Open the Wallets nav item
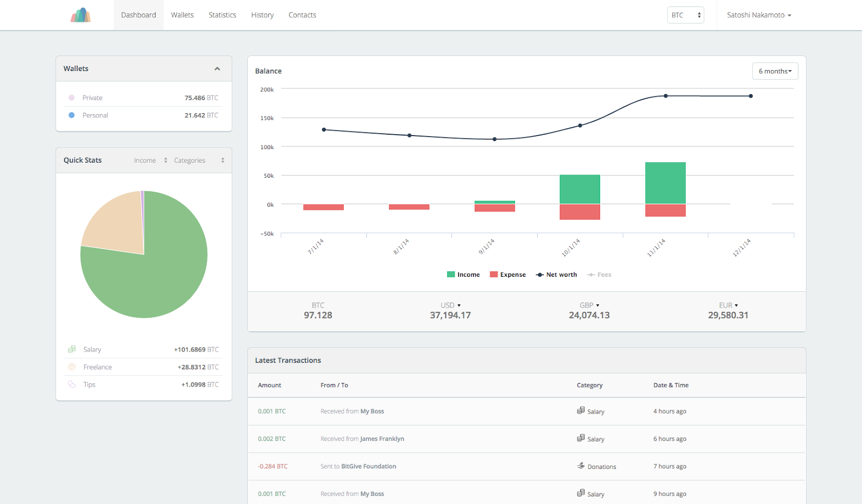 [x=182, y=15]
